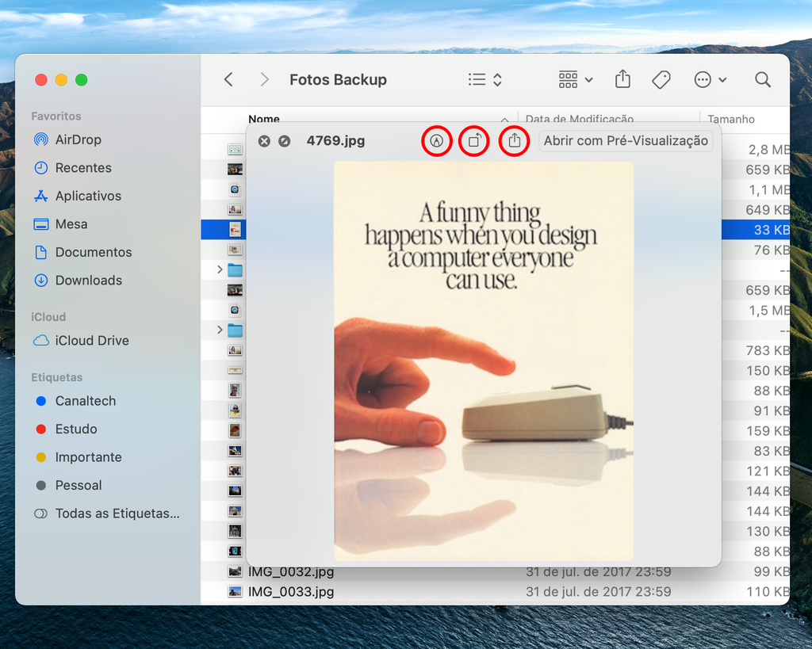Go forward using the Finder forward chevron
812x649 pixels.
pos(264,80)
